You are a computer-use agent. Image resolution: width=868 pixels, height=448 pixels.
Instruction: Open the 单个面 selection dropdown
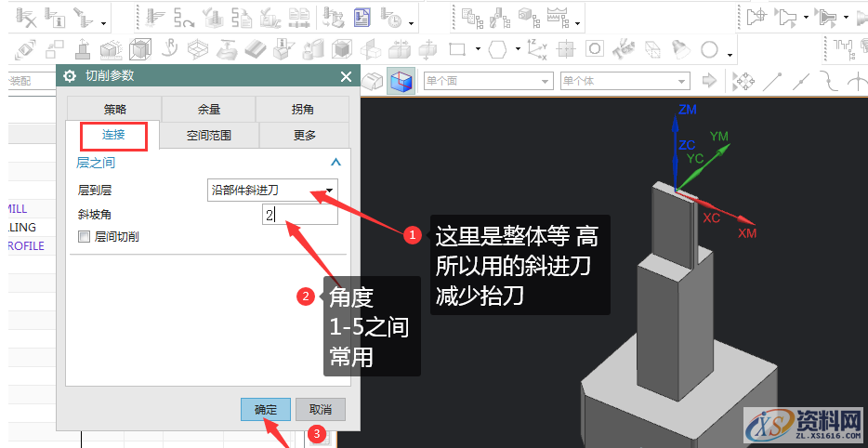coord(488,81)
